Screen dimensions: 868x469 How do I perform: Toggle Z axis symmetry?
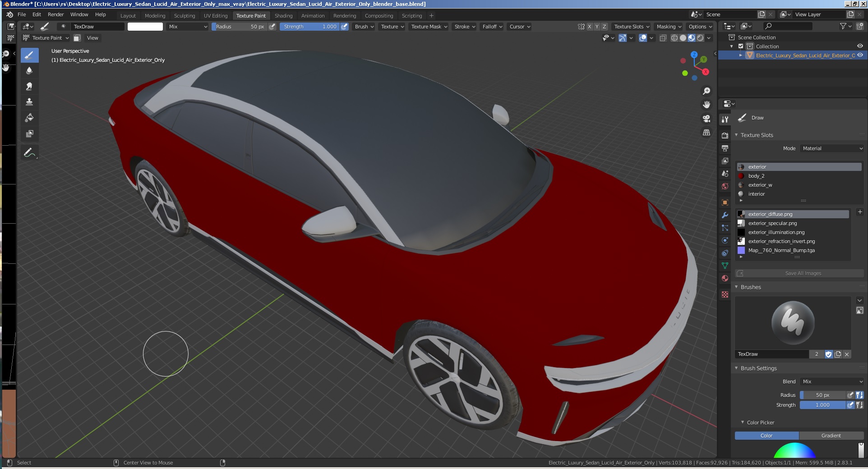(605, 27)
